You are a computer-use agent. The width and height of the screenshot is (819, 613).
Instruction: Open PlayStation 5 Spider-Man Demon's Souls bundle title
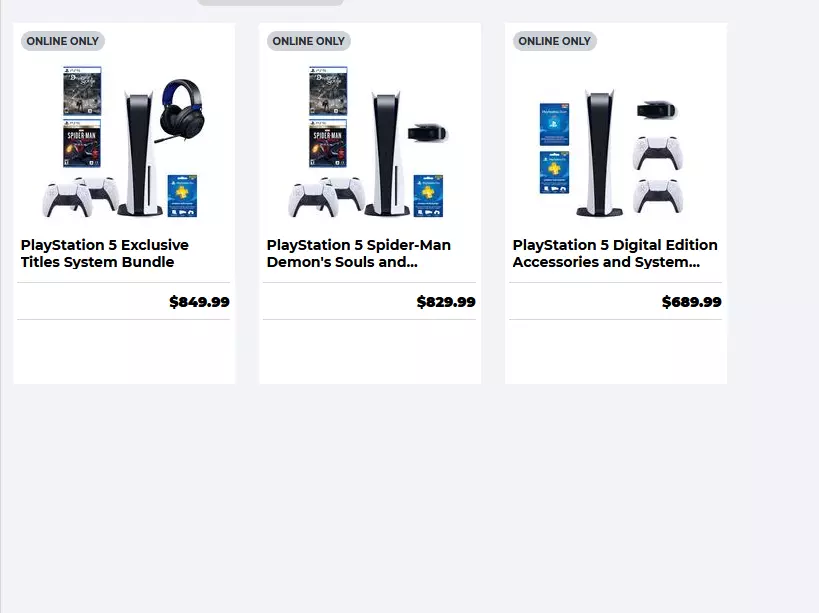pyautogui.click(x=358, y=253)
